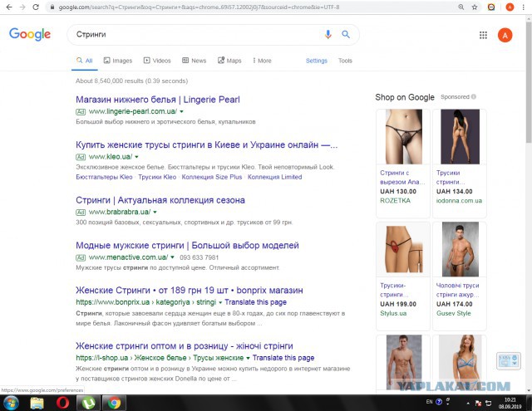Start voice search with the microphone icon
The image size is (532, 411).
click(x=328, y=34)
